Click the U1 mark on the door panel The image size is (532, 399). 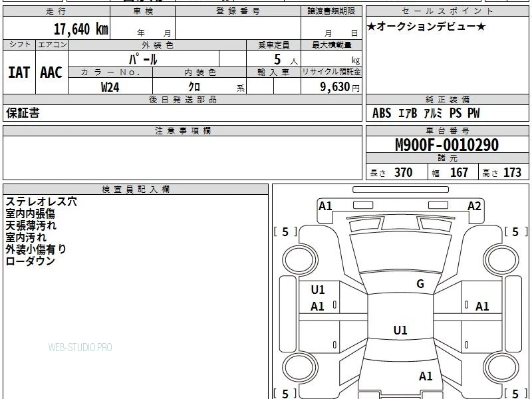point(318,290)
